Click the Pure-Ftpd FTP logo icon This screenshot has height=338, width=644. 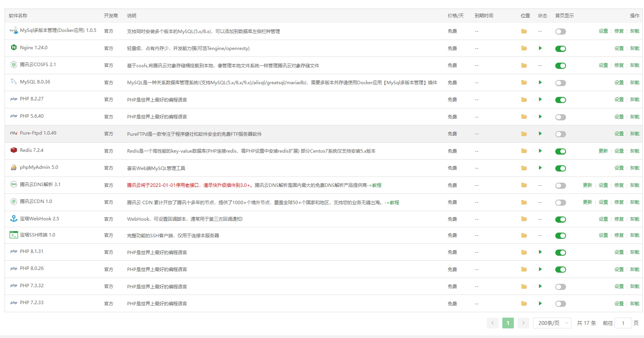(14, 133)
